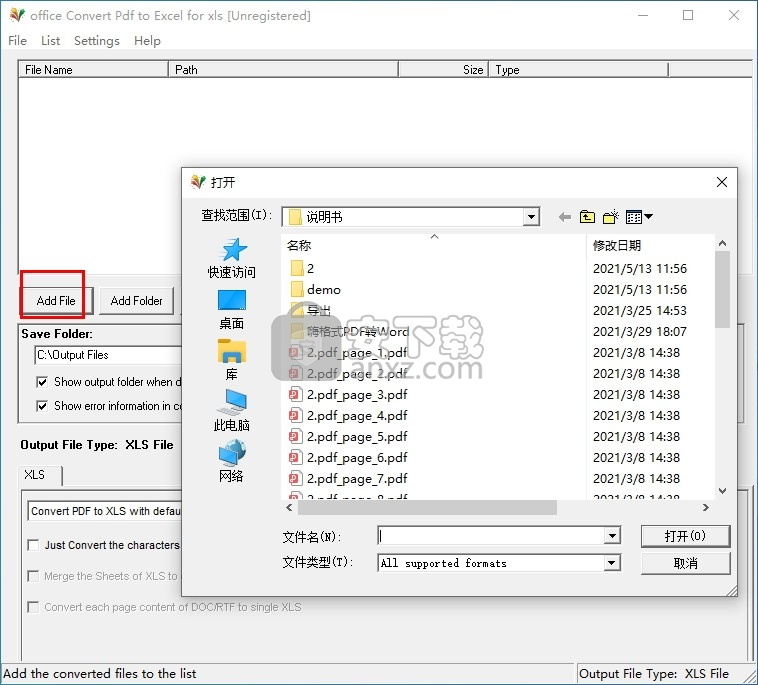Expand the 文件类型 formats dropdown

612,563
